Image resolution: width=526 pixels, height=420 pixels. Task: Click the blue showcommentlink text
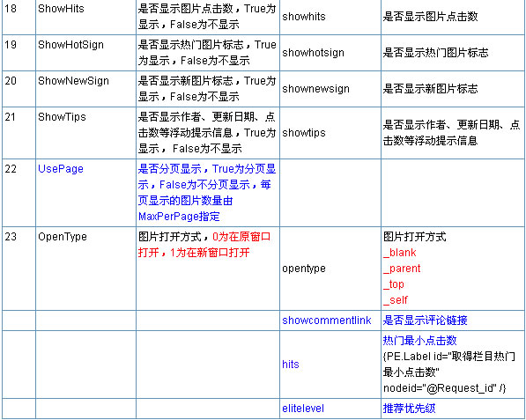pyautogui.click(x=327, y=321)
